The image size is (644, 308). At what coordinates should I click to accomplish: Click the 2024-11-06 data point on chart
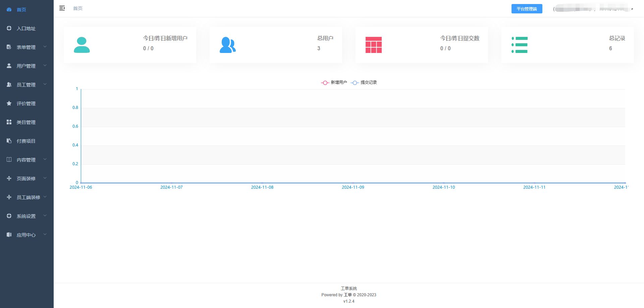point(81,183)
